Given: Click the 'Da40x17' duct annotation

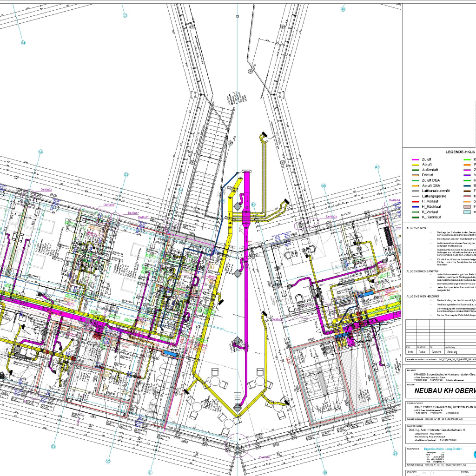Looking at the screenshot, I should click(133, 213).
